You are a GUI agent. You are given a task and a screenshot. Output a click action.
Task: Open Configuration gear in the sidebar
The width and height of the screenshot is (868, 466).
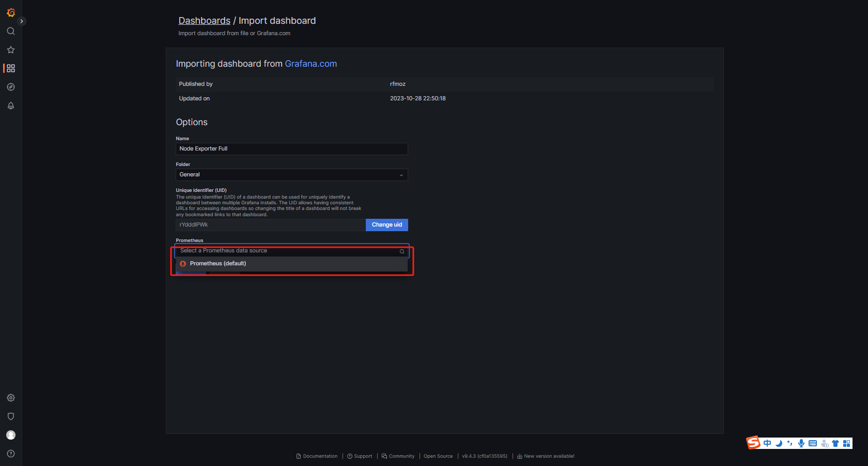[x=11, y=398]
